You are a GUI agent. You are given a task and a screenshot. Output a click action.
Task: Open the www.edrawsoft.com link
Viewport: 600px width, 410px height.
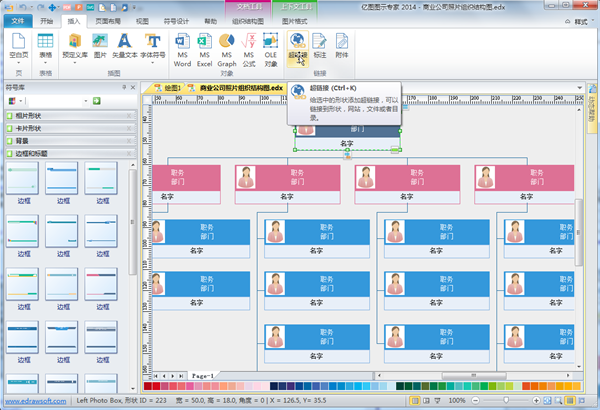tap(35, 402)
